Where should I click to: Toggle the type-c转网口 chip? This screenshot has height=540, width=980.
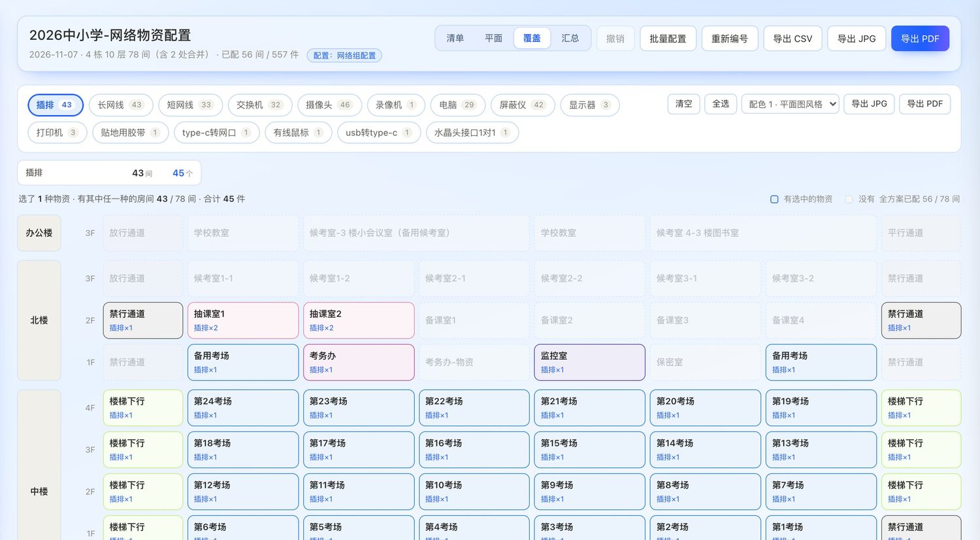217,132
